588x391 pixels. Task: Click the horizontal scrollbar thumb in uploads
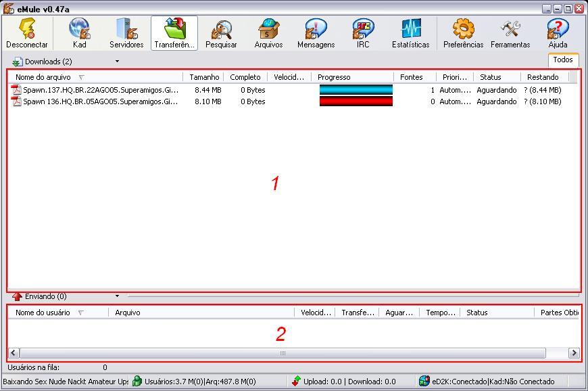pyautogui.click(x=283, y=352)
